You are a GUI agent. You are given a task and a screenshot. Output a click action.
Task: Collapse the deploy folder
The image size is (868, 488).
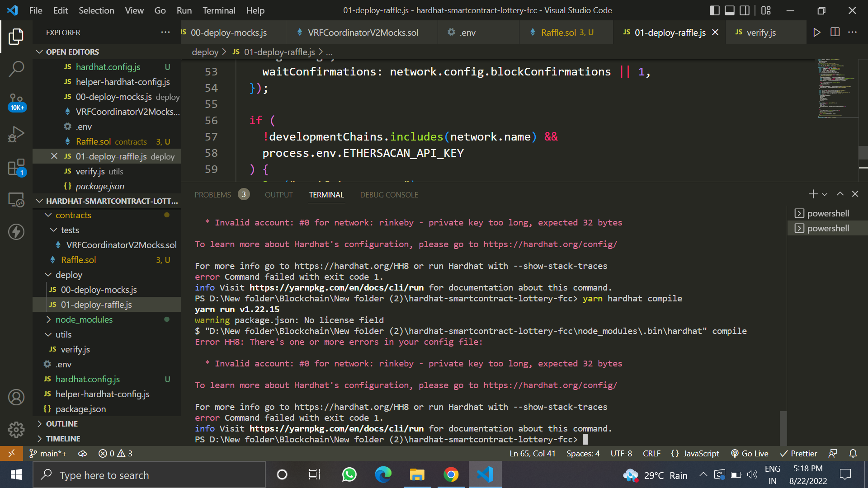point(107,275)
